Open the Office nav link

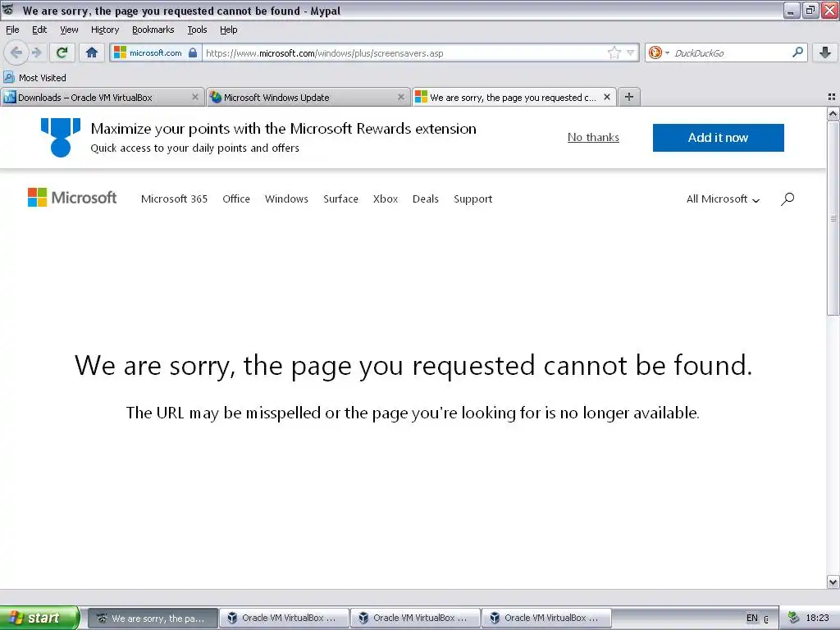pos(236,199)
